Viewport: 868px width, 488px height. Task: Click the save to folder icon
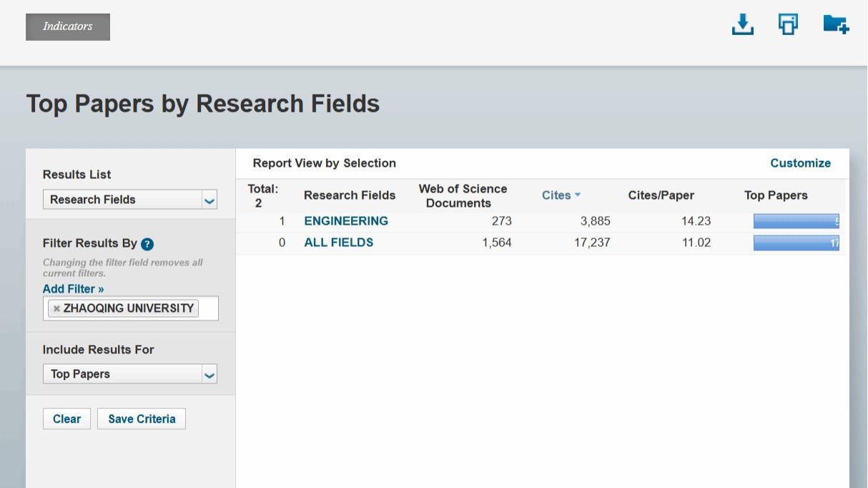[x=835, y=25]
